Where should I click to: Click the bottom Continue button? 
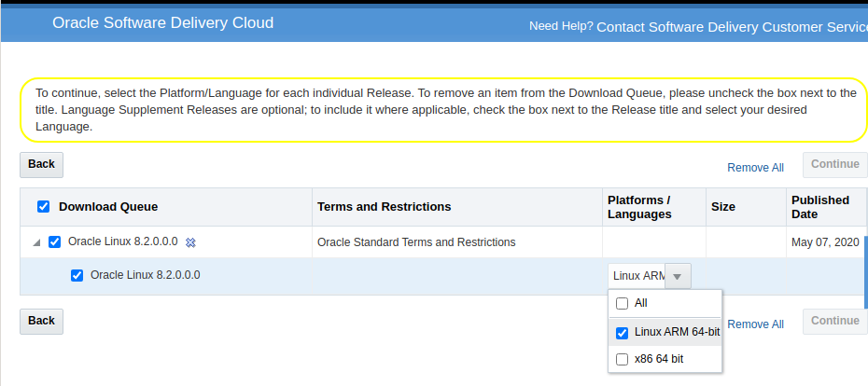[834, 322]
